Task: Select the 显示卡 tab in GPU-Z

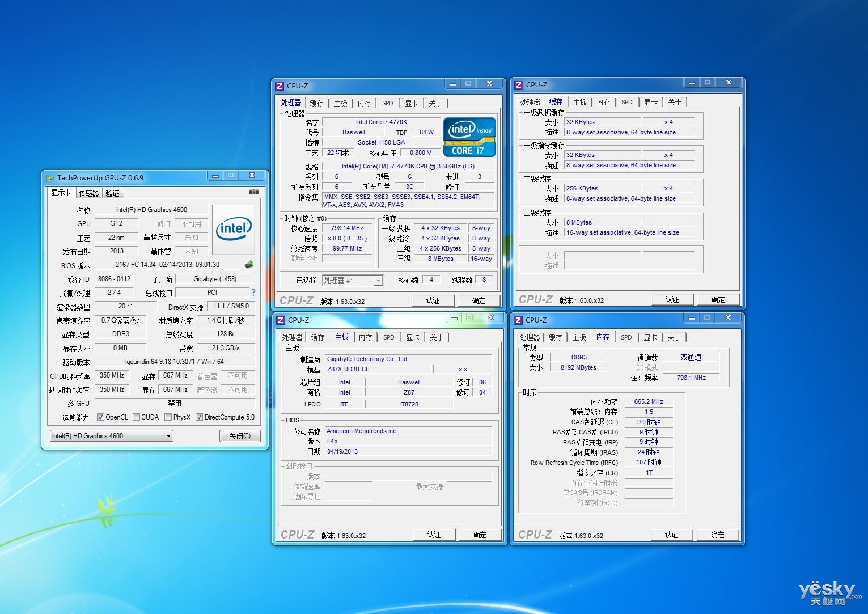Action: (x=61, y=193)
